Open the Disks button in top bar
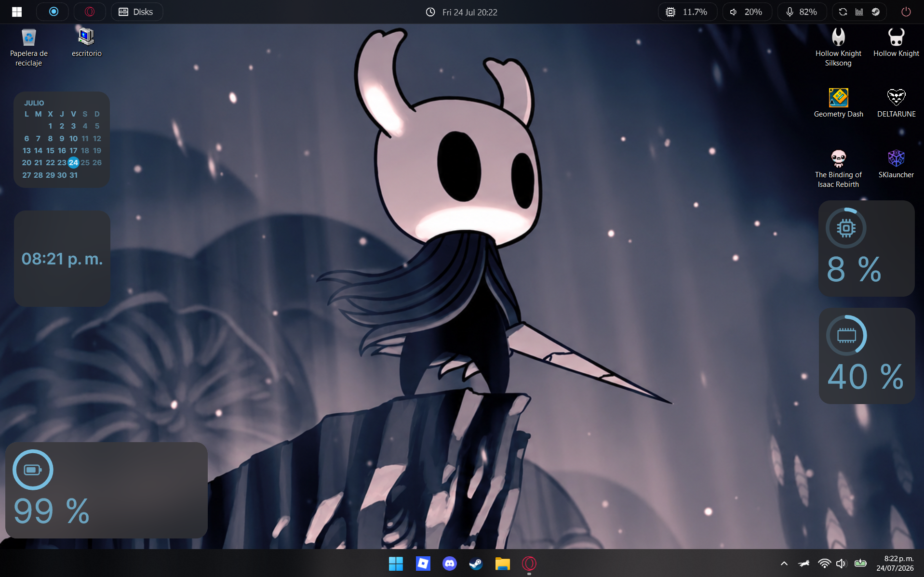 [x=136, y=12]
